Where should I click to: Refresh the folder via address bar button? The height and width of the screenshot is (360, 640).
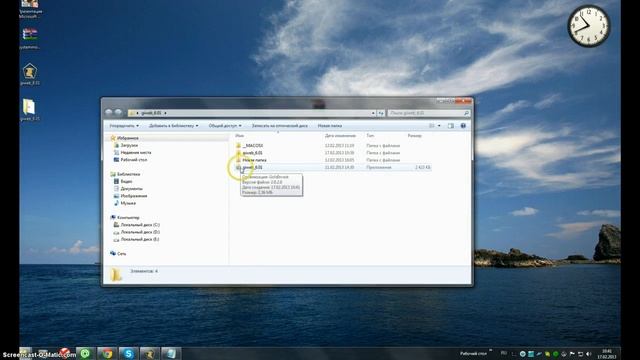pyautogui.click(x=381, y=113)
